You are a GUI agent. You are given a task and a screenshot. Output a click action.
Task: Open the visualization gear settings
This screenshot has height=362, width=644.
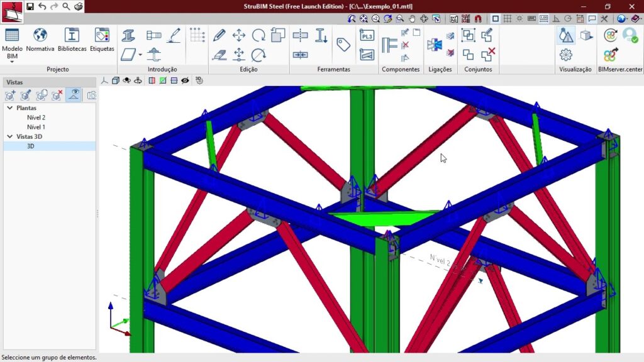566,55
